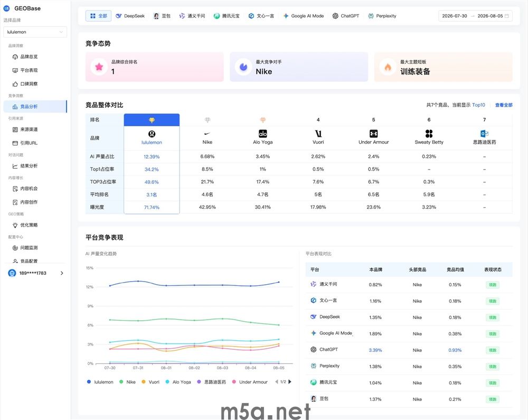The height and width of the screenshot is (420, 528).
Task: Click the Sweaty Betty logo
Action: click(429, 134)
